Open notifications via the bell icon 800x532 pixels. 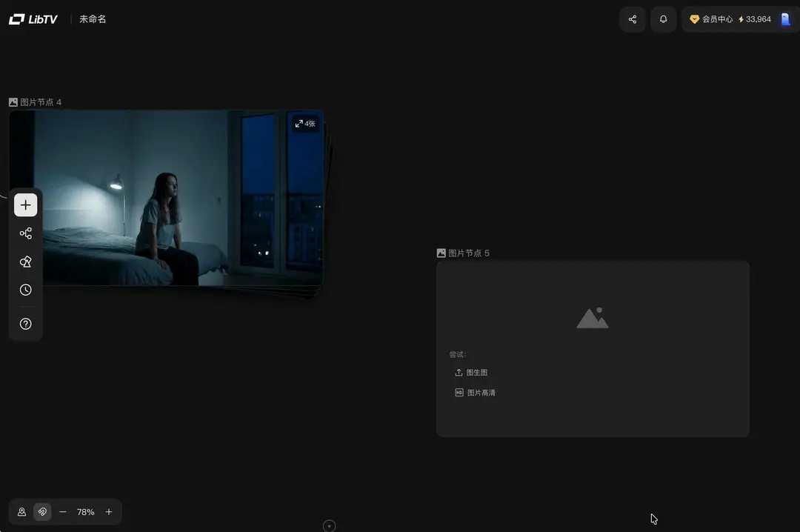click(663, 19)
